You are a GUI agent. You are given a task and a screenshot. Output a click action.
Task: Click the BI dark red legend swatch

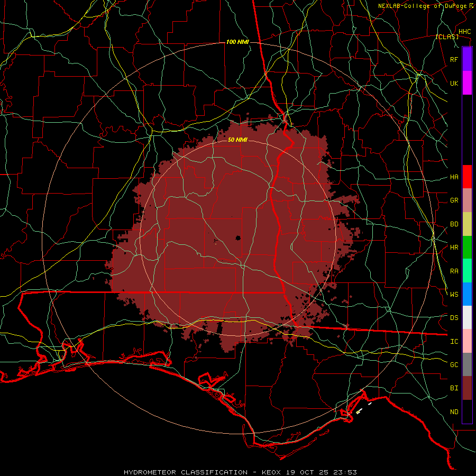click(467, 388)
